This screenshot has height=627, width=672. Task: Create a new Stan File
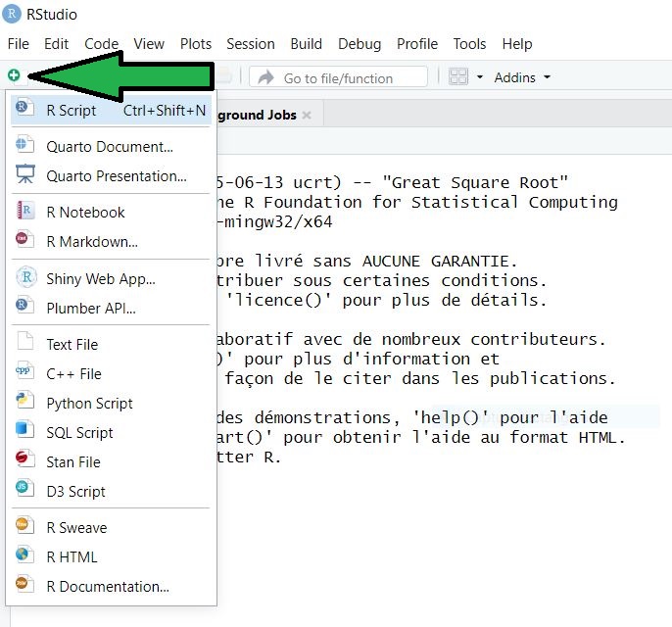click(111, 462)
